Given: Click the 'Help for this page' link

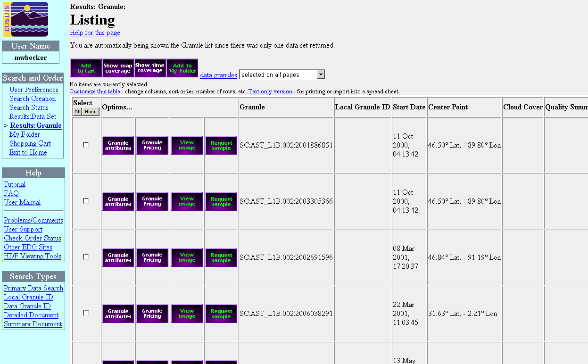Looking at the screenshot, I should (95, 33).
